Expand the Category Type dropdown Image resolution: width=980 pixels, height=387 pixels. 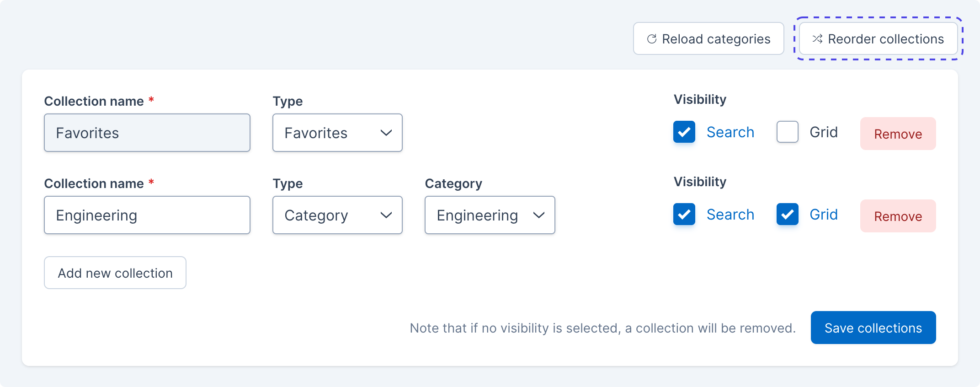pyautogui.click(x=337, y=215)
